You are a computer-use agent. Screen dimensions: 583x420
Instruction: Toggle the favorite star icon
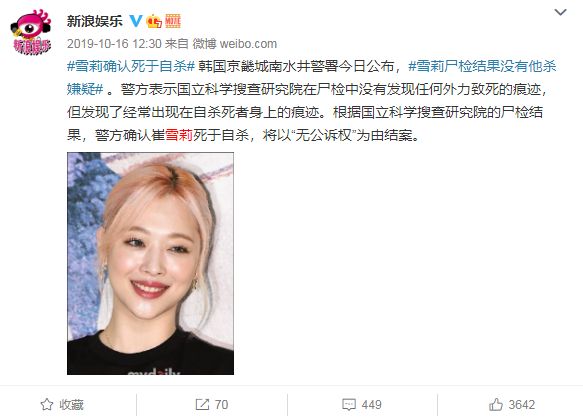pos(47,404)
